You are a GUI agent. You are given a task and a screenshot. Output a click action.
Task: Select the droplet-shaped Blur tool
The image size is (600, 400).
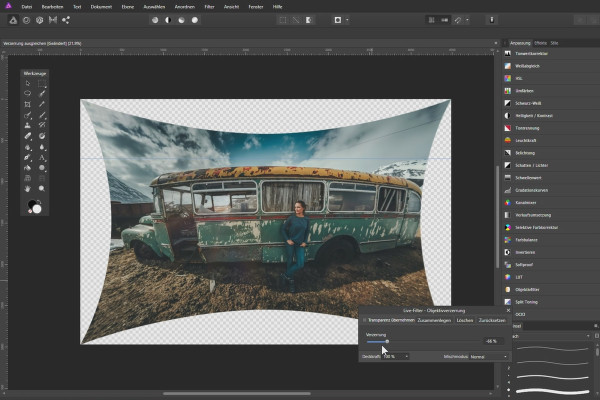(42, 147)
